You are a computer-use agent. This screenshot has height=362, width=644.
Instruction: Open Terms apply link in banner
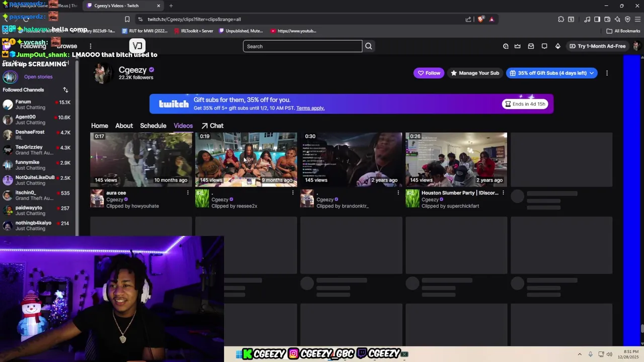tap(310, 108)
